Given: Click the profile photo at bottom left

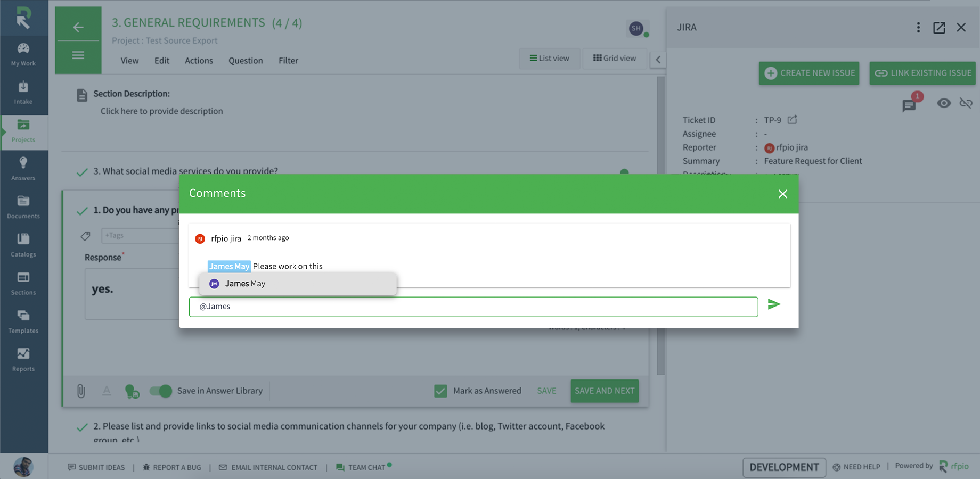Looking at the screenshot, I should [x=23, y=467].
